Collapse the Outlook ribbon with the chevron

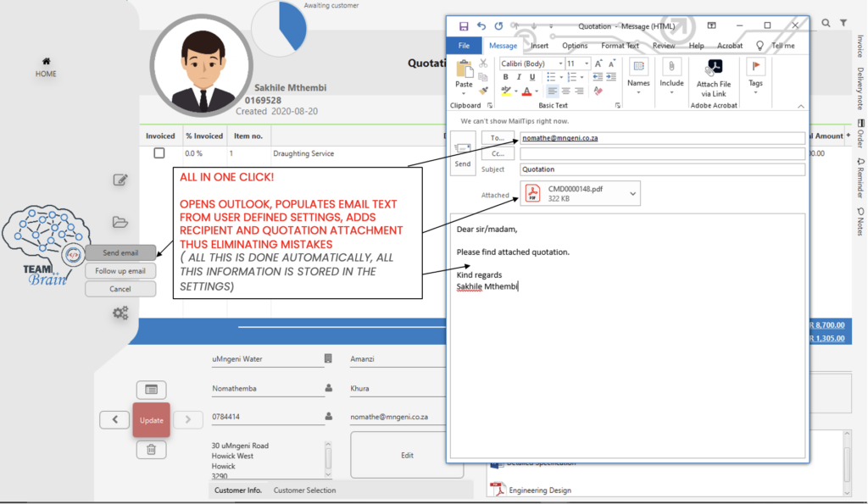(x=801, y=106)
